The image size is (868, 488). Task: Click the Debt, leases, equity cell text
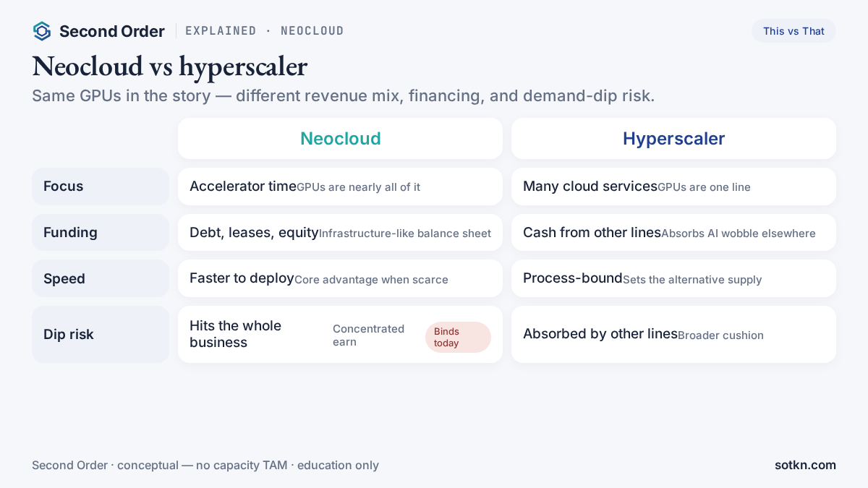[254, 233]
